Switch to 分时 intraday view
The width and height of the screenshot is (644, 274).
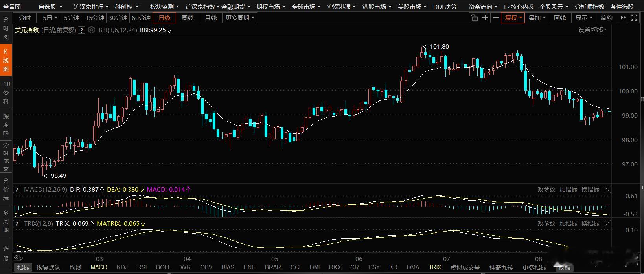click(24, 18)
